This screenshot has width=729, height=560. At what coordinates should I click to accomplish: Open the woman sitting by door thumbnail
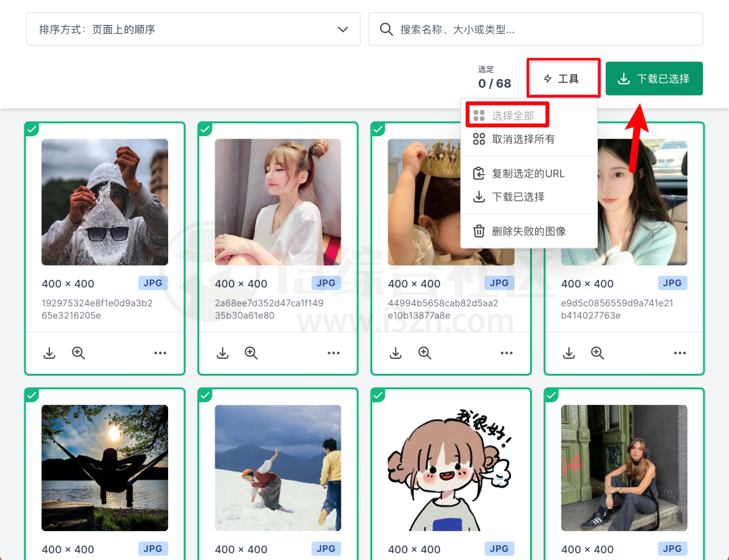[624, 468]
